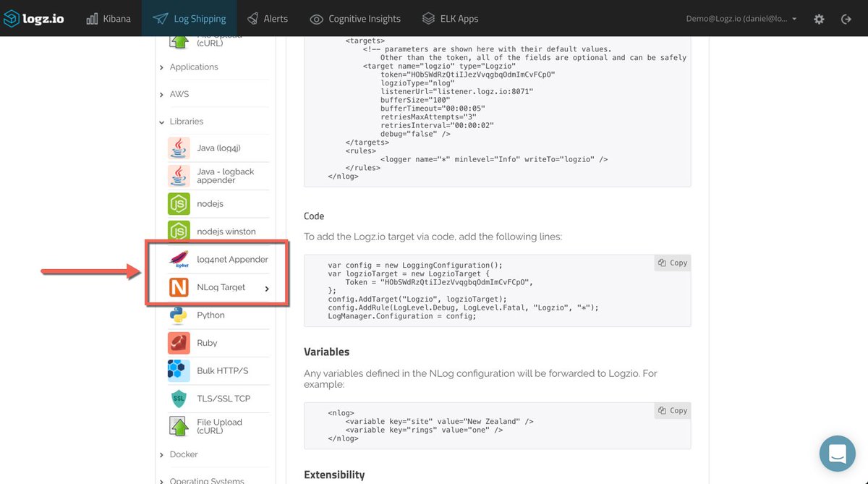Open settings with the gear icon
868x484 pixels.
click(x=819, y=19)
